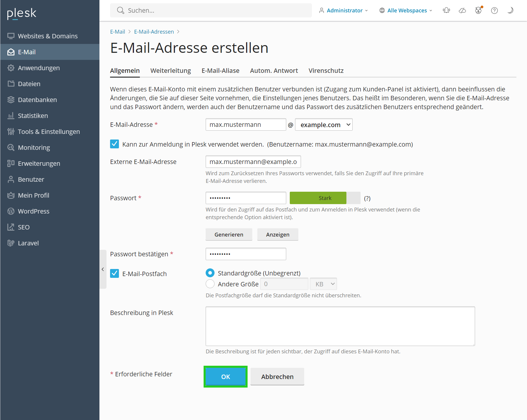The image size is (527, 420).
Task: Open the KB size unit dropdown
Action: [323, 284]
